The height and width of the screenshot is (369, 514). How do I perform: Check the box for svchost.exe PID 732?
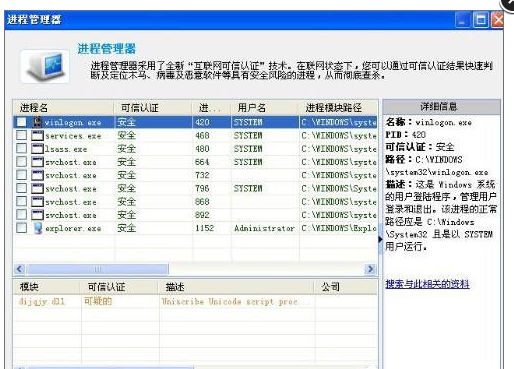(x=22, y=175)
